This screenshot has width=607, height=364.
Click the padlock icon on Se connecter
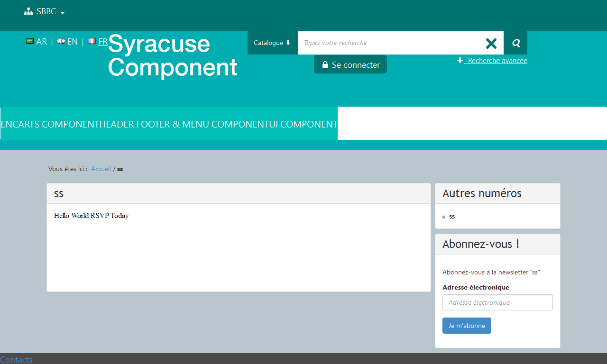(x=325, y=65)
